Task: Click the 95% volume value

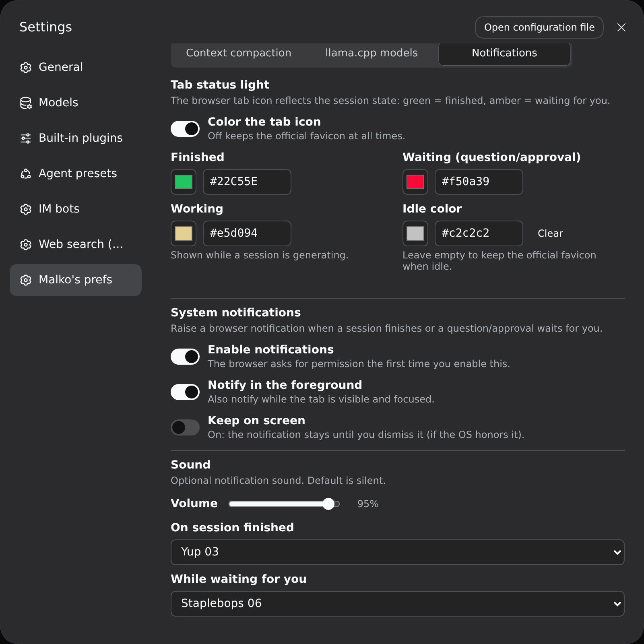Action: point(368,504)
